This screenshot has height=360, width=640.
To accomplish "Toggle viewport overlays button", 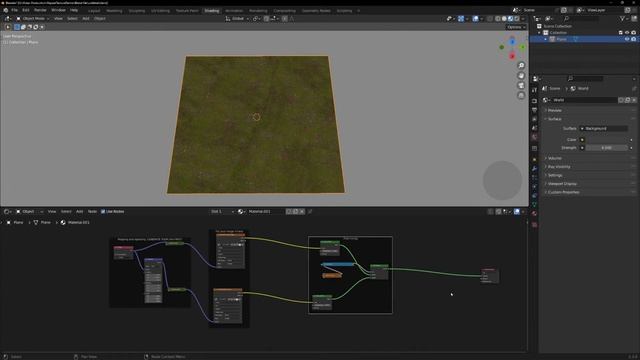I will pyautogui.click(x=476, y=19).
